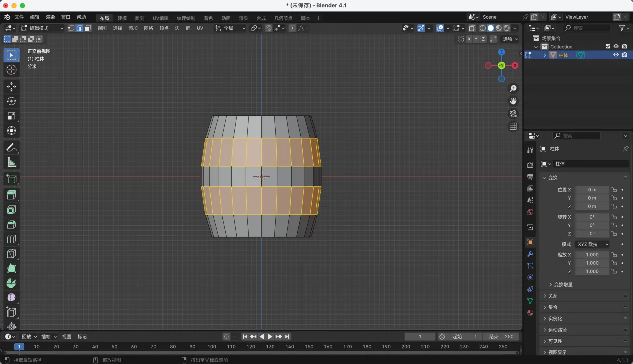
Task: Toggle lock for 位置 X
Action: (x=614, y=190)
